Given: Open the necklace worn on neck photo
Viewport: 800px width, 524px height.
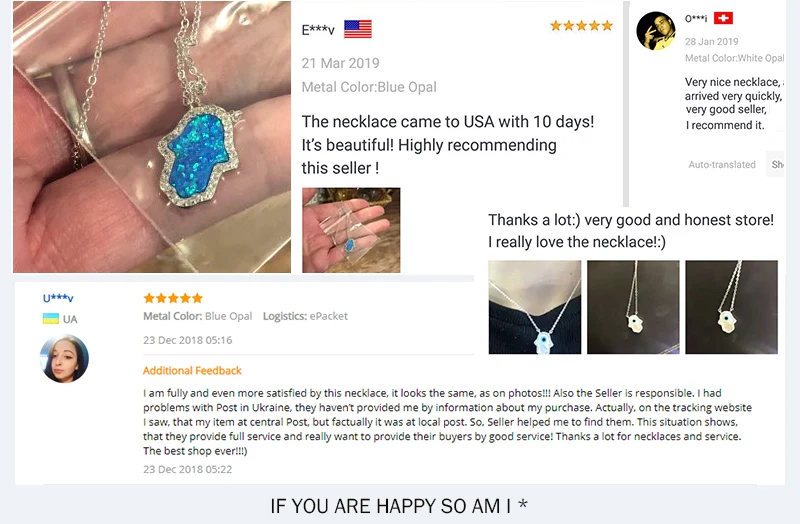Looking at the screenshot, I should 535,307.
